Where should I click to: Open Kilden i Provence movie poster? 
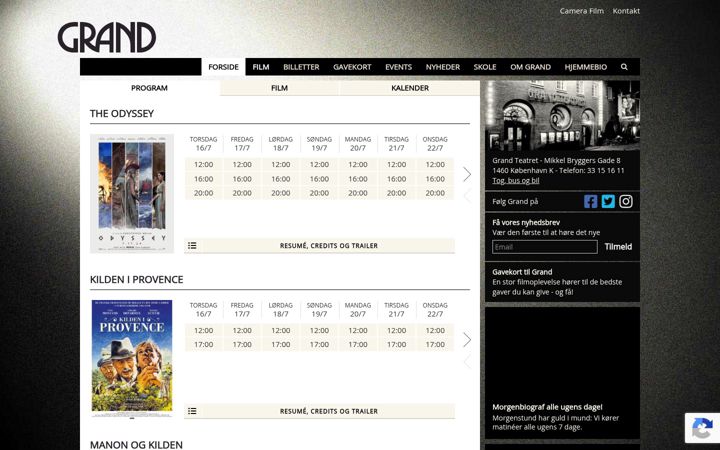coord(132,359)
